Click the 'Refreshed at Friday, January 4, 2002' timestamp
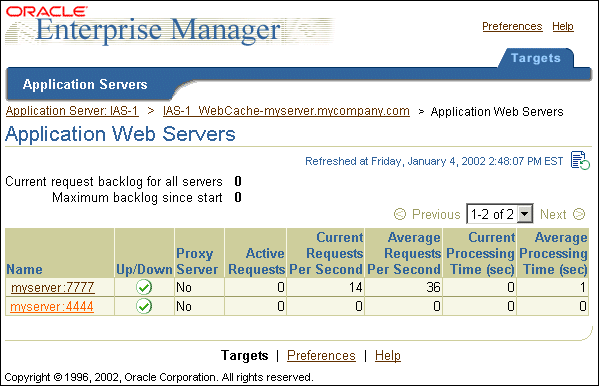The height and width of the screenshot is (386, 599). [434, 161]
